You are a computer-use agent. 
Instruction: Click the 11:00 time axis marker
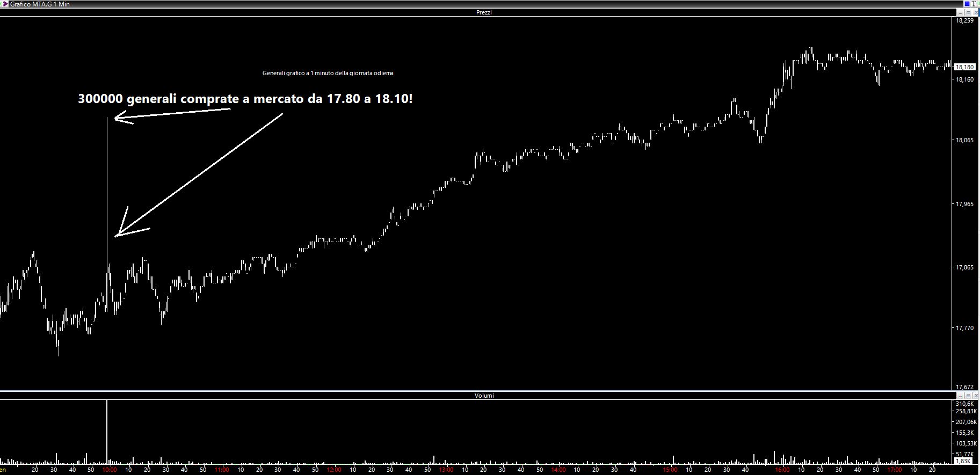pos(222,470)
